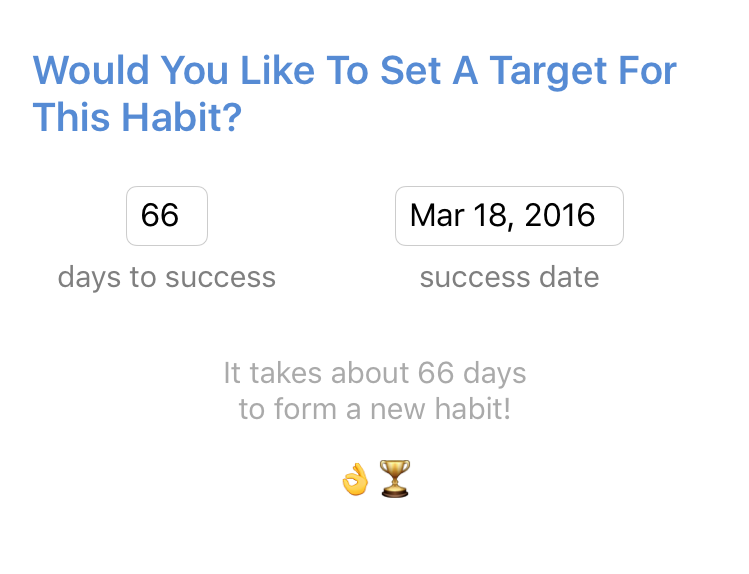Click the 'days to success' label
Viewport: 749px width, 574px height.
tap(167, 277)
